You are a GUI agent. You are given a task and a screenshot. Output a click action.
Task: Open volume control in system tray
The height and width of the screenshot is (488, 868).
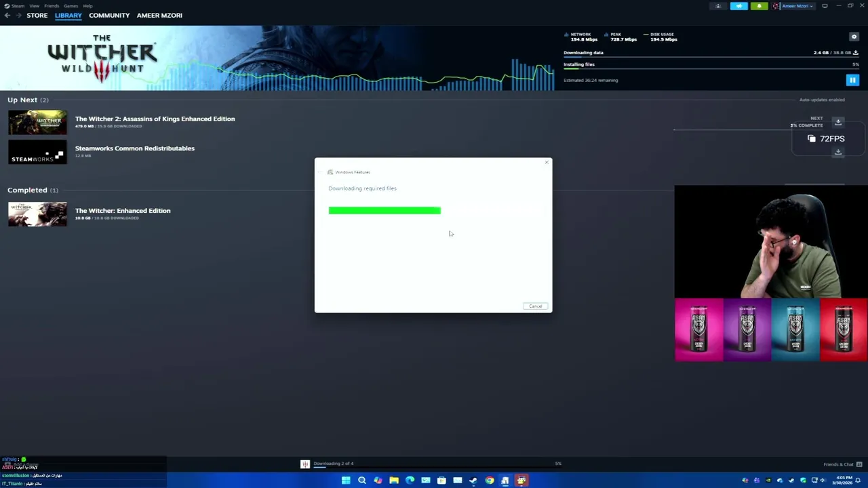pos(823,481)
